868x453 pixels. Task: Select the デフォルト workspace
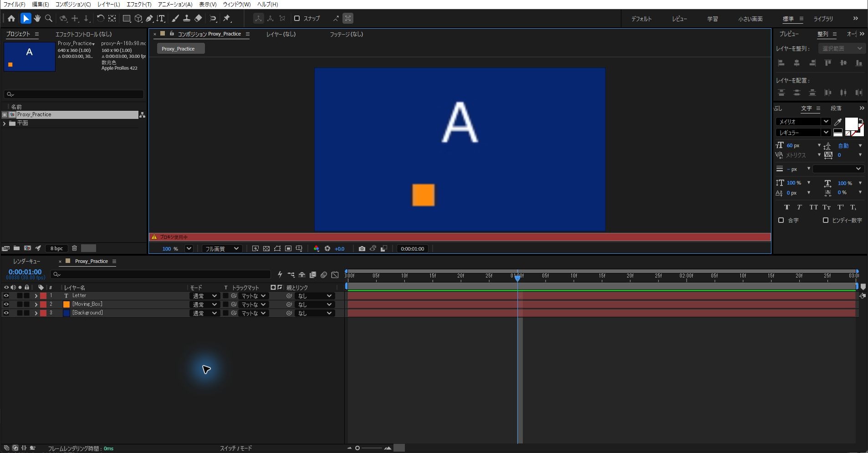point(641,19)
